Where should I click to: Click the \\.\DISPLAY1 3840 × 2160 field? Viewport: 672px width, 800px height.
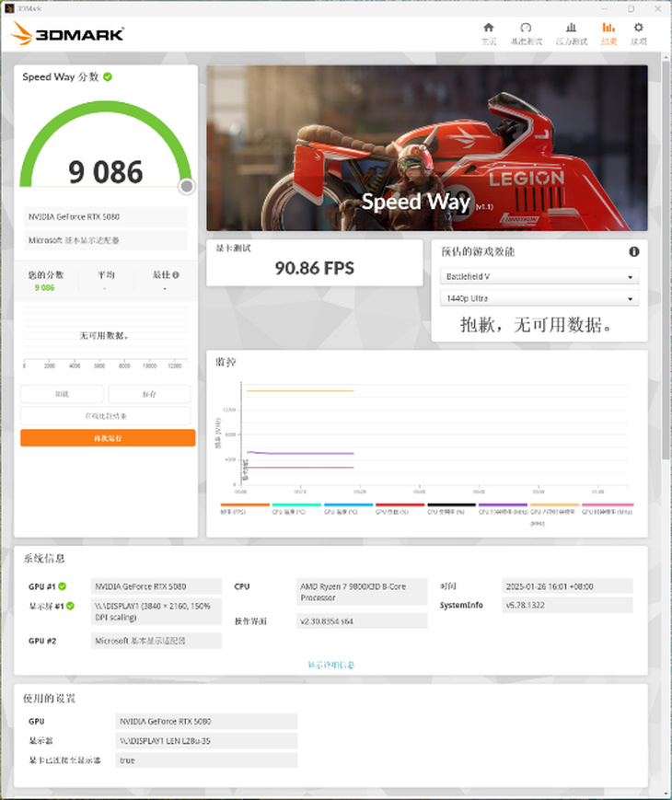pyautogui.click(x=156, y=611)
